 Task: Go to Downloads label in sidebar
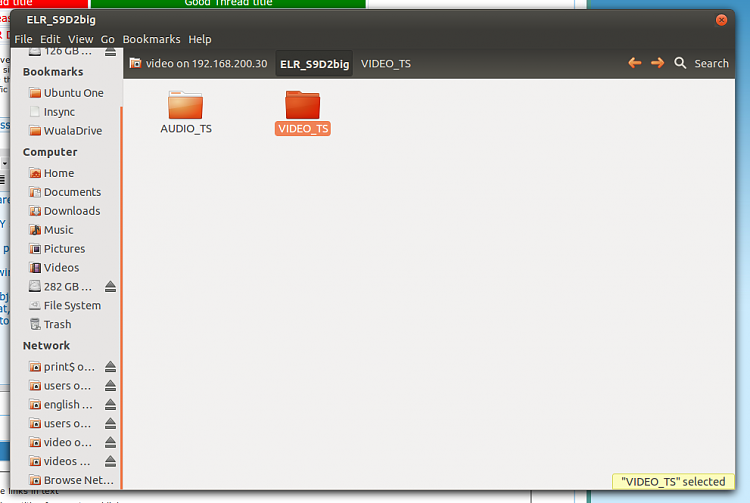pyautogui.click(x=72, y=211)
